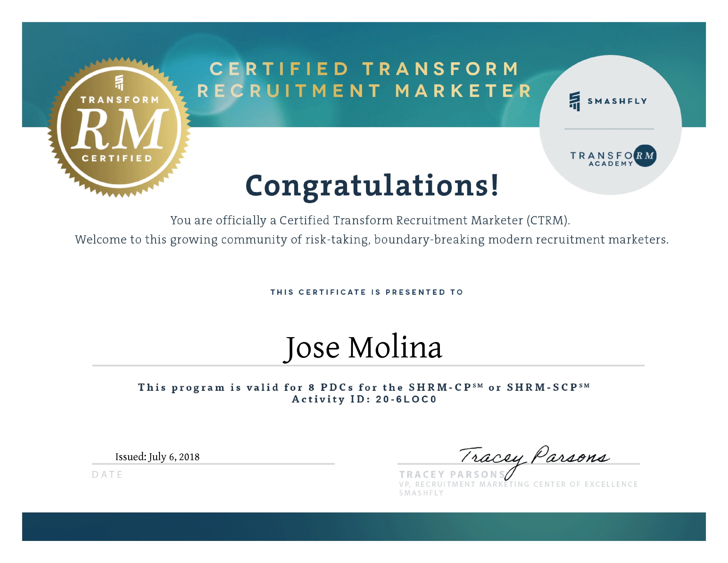Viewport: 728px width, 563px height.
Task: Click 'This certificate is presented to' text
Action: (x=367, y=292)
